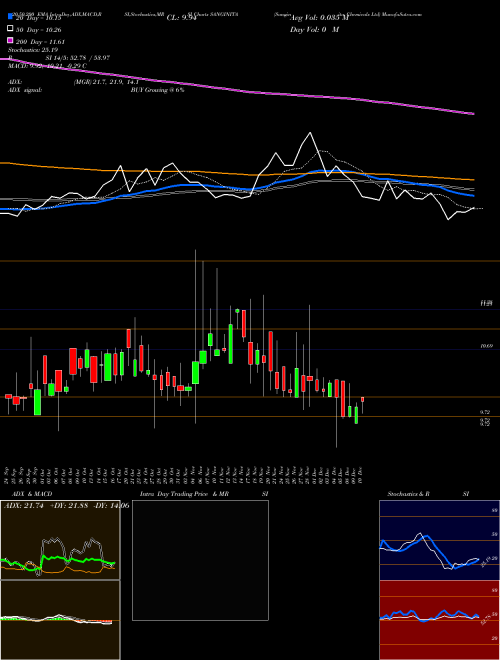Click the 'MunafaSutra.com' site text in the header

click(403, 14)
